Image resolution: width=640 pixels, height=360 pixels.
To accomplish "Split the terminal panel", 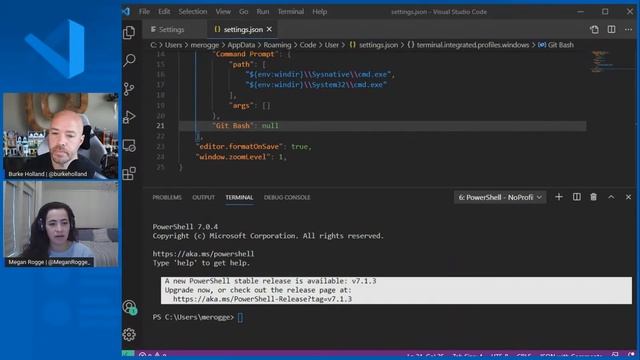I will (x=576, y=197).
